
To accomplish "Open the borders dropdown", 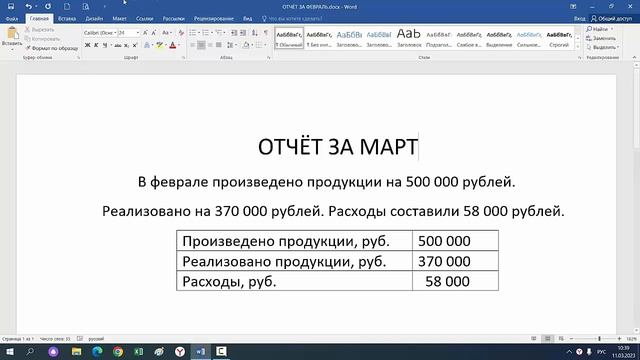I will click(265, 45).
